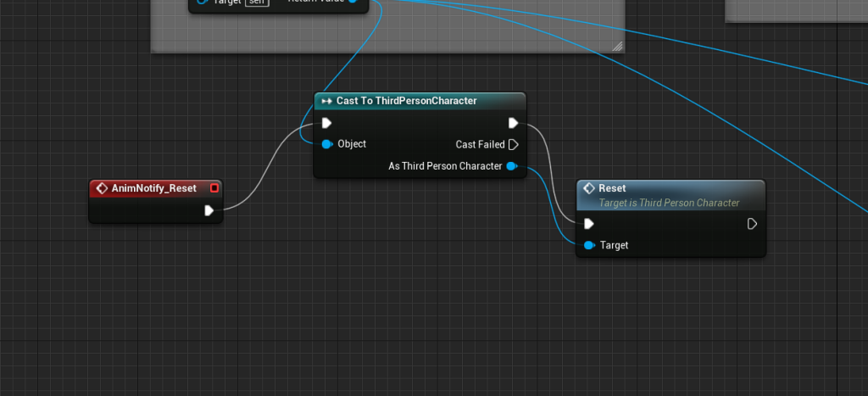Screen dimensions: 868x396
Task: Click the blue Target pin on Reset node
Action: pos(589,246)
